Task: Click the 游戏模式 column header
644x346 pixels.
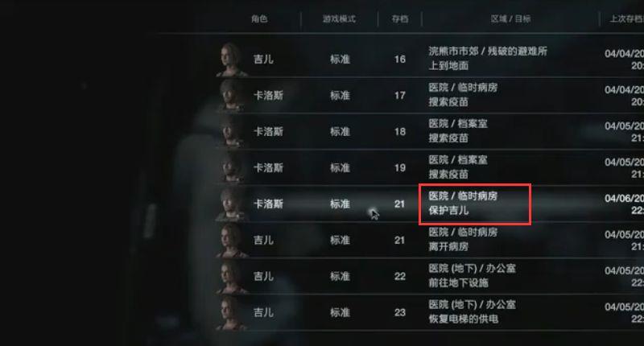Action: coord(339,19)
